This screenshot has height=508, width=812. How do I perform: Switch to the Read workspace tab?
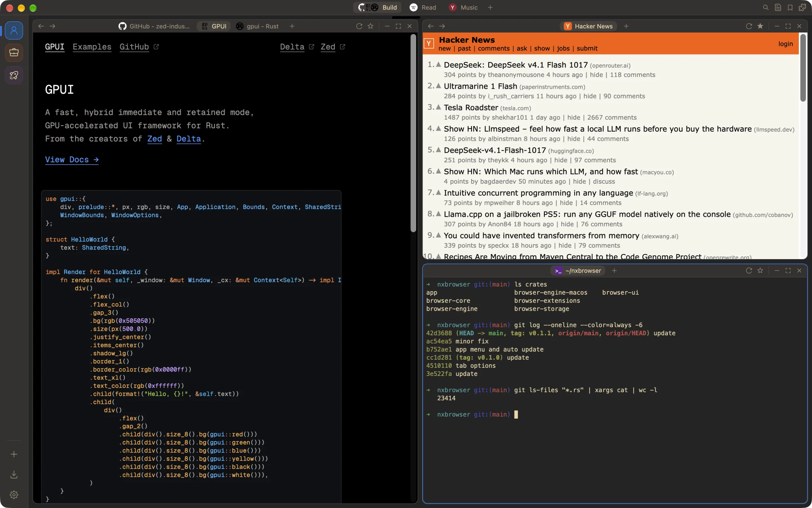pyautogui.click(x=423, y=7)
